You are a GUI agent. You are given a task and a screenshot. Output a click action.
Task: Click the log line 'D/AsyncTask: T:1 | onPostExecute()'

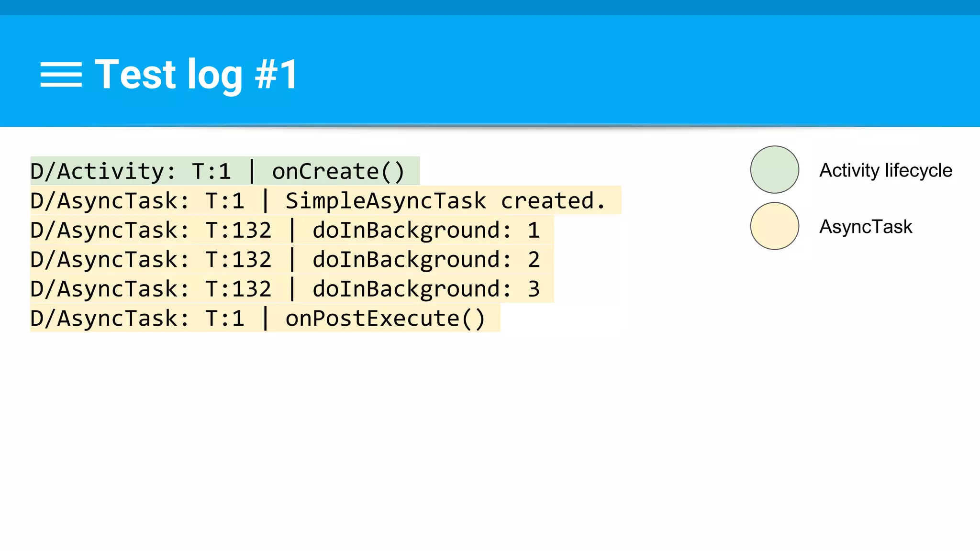[265, 318]
